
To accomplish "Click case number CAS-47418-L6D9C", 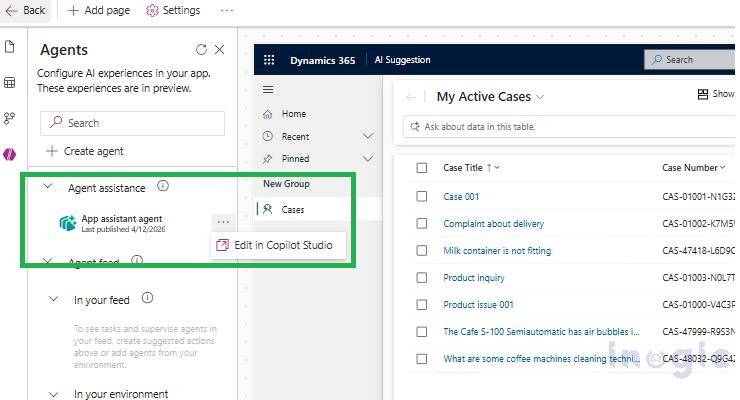I will 698,250.
